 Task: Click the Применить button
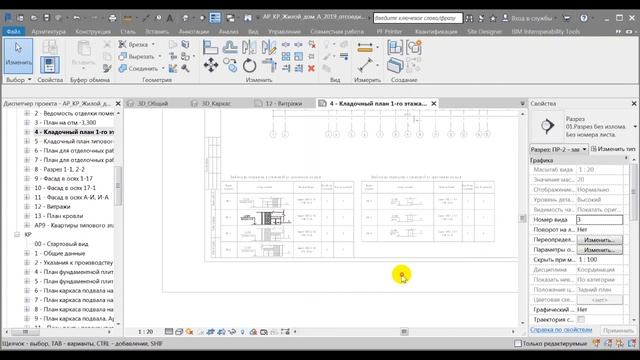click(618, 330)
